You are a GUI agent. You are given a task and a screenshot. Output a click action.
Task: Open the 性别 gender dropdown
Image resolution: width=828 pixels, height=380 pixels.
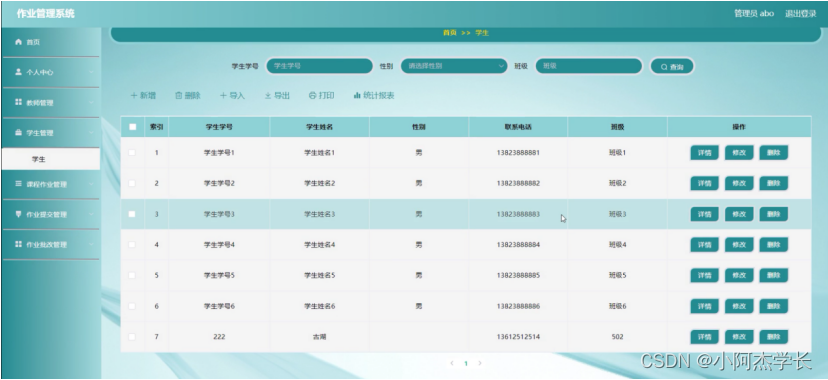point(454,66)
